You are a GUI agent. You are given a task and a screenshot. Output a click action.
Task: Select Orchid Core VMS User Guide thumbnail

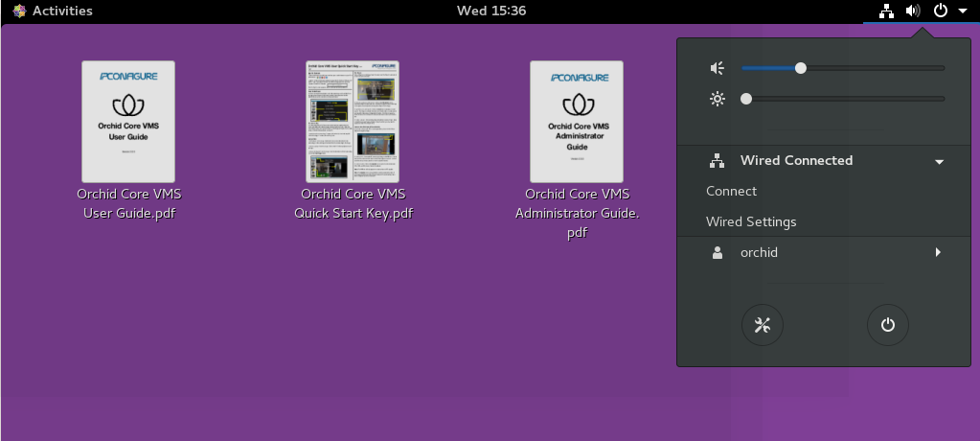click(x=128, y=122)
